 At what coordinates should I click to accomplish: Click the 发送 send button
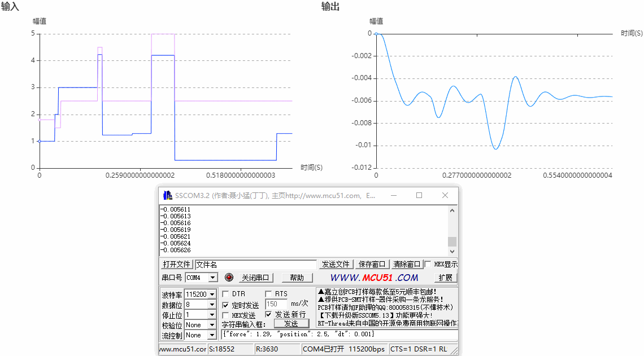pos(291,324)
